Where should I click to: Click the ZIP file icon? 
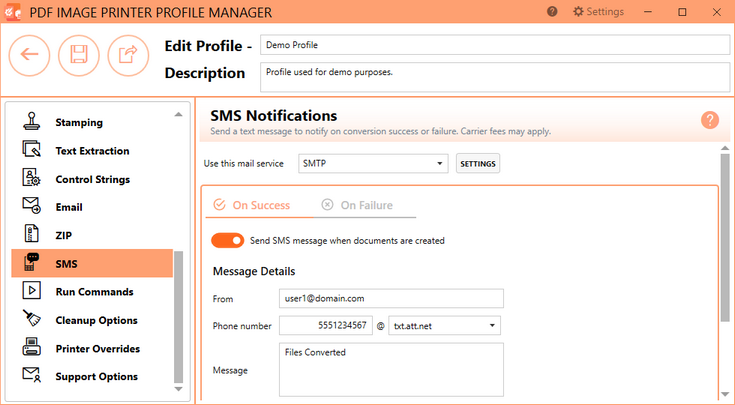click(x=31, y=234)
